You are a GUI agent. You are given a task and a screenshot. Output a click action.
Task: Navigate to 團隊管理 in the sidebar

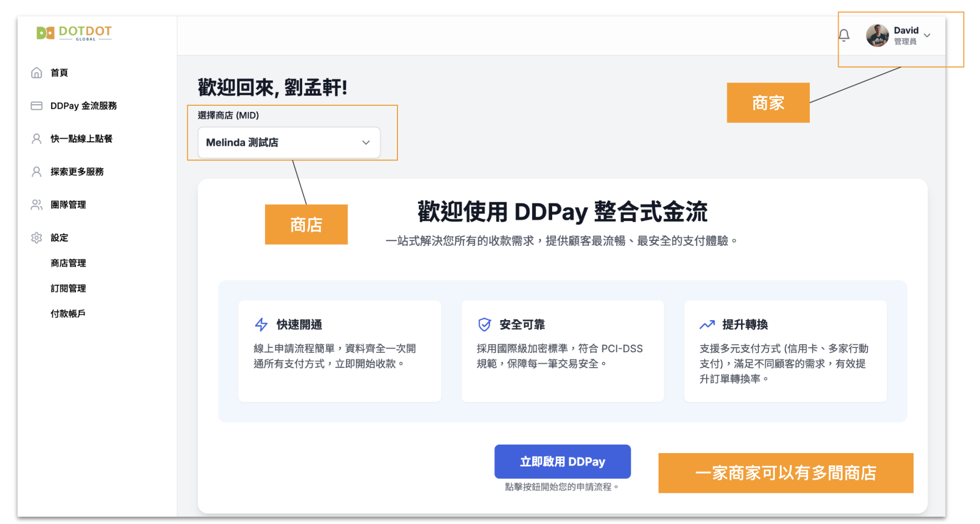pos(68,205)
